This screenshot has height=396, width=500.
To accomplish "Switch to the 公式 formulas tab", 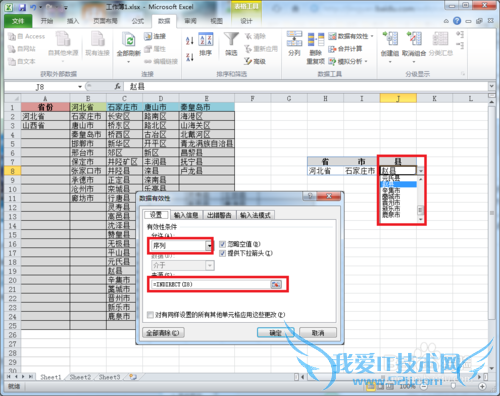I will point(138,21).
